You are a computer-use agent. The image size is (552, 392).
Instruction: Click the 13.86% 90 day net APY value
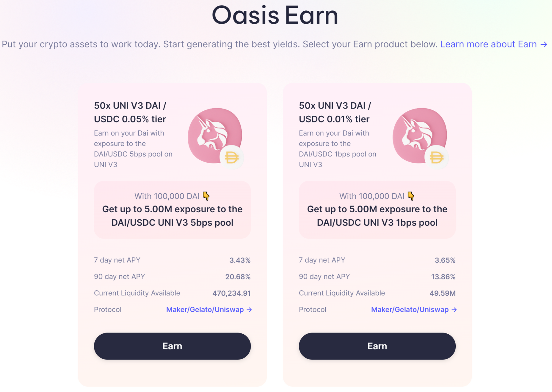(443, 277)
